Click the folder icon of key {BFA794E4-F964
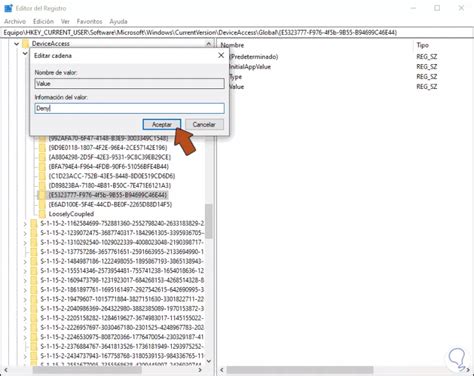Image resolution: width=474 pixels, height=376 pixels. pyautogui.click(x=42, y=166)
